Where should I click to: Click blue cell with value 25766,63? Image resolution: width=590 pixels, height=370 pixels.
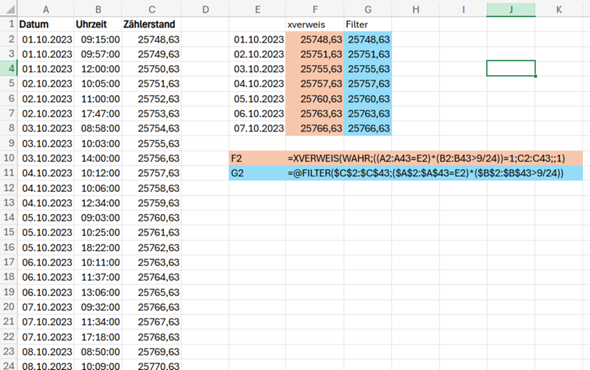point(367,128)
